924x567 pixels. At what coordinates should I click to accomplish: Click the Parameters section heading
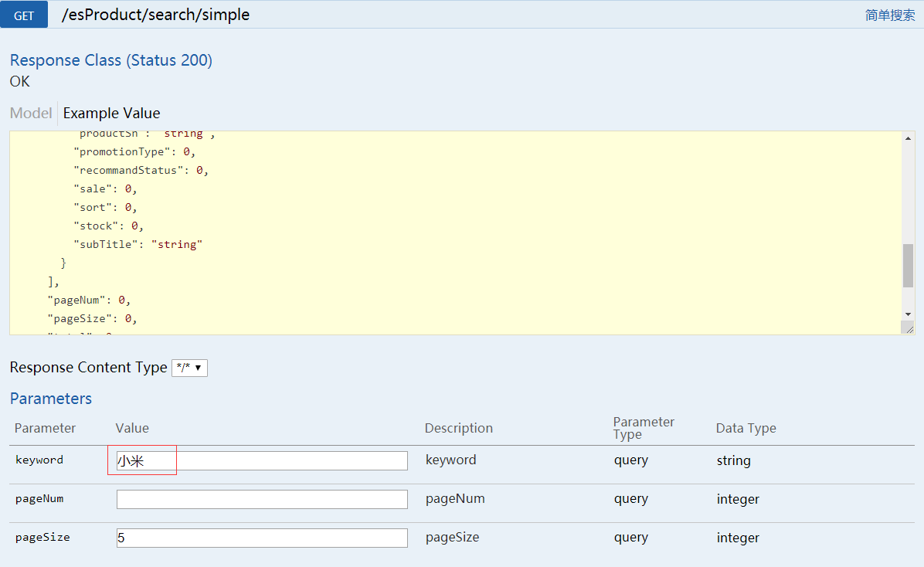tap(51, 399)
